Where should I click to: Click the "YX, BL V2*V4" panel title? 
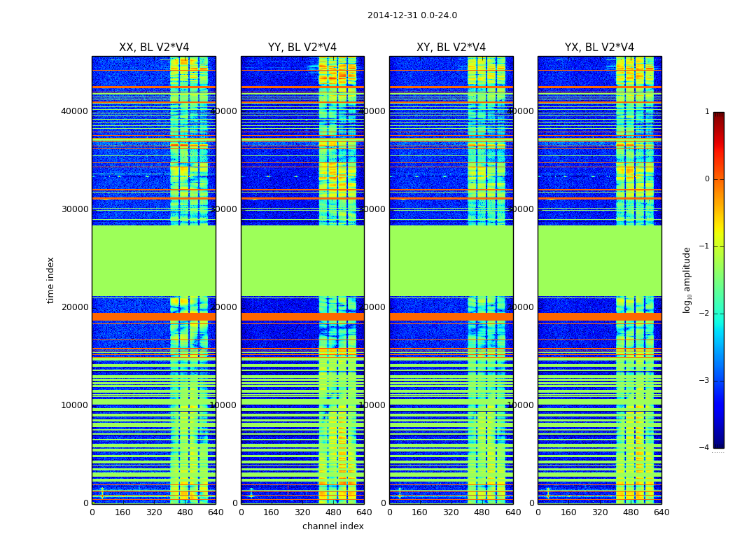tap(599, 48)
